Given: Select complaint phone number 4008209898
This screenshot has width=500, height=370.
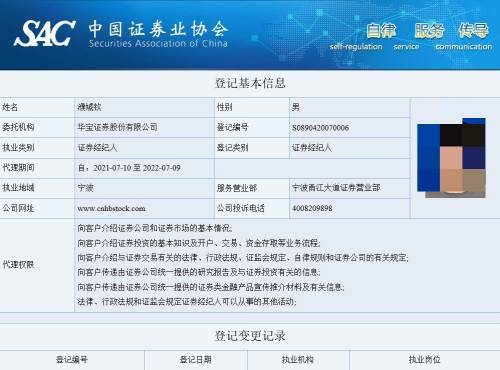Looking at the screenshot, I should tap(312, 208).
